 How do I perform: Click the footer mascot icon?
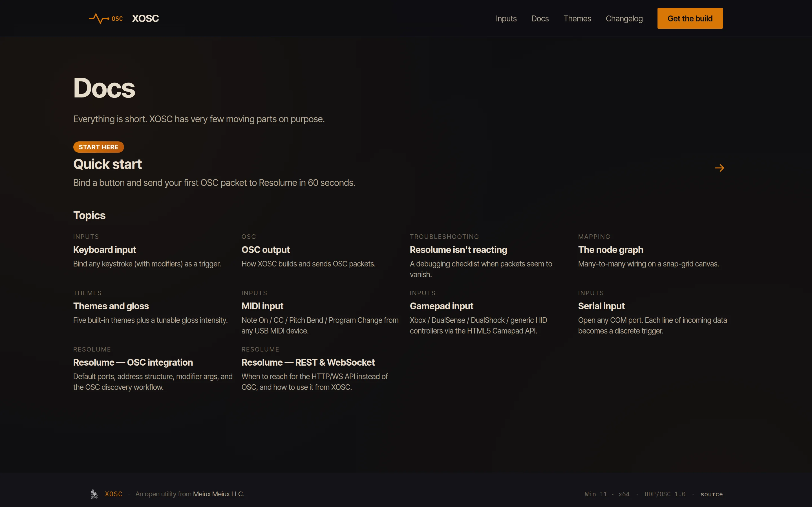(x=94, y=494)
